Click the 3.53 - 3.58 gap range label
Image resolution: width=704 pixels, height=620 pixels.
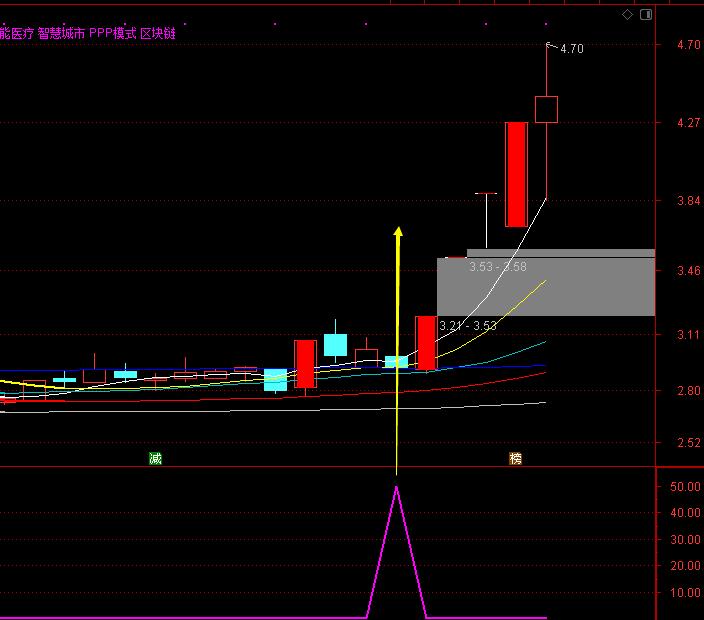click(498, 267)
